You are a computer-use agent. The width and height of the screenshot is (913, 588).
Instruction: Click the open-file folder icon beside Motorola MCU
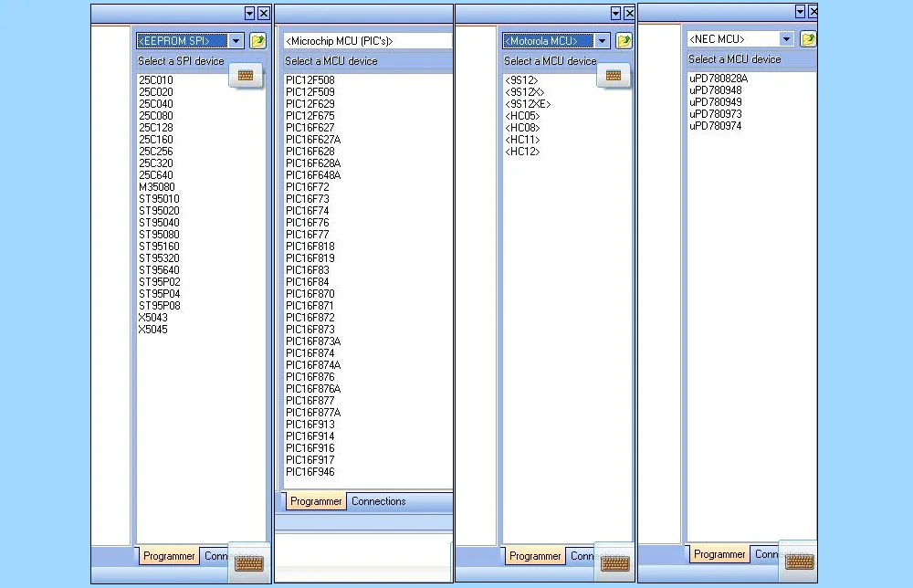point(624,41)
